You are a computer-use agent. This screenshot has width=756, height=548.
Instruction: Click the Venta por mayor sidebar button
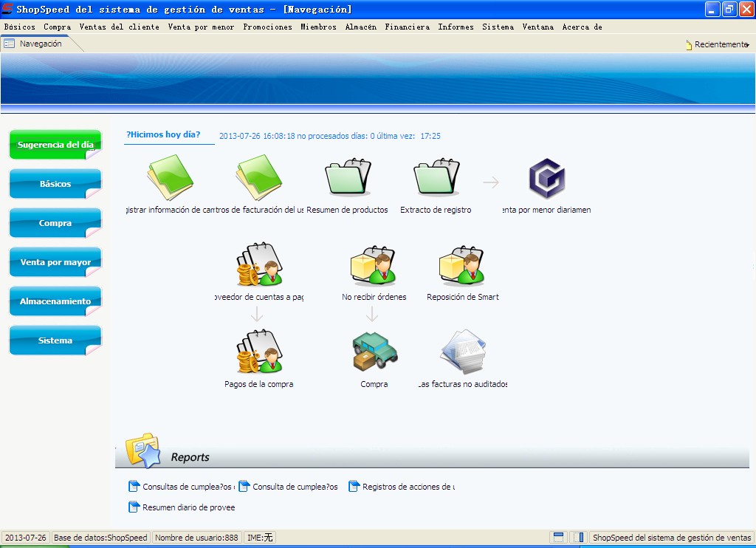point(55,262)
